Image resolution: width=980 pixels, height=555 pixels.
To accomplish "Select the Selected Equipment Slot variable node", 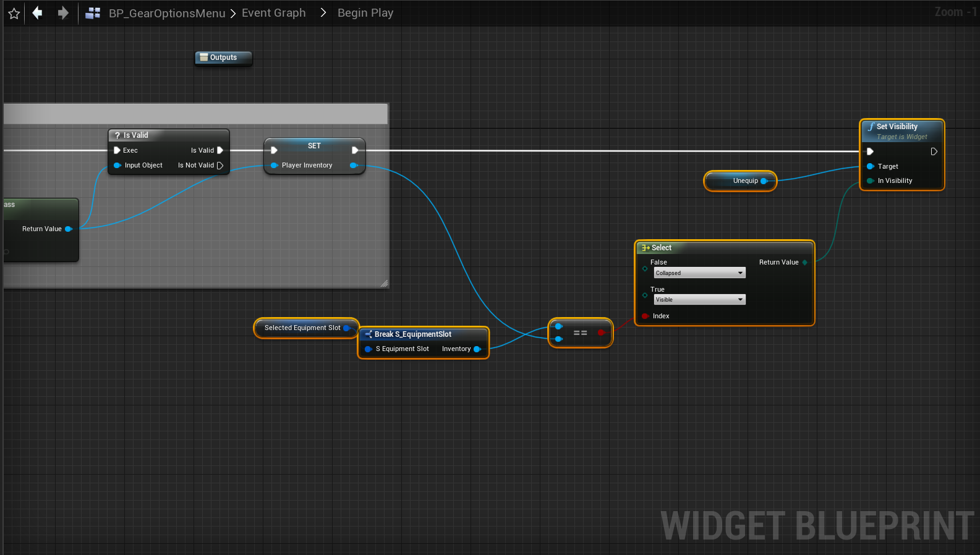I will pos(302,328).
